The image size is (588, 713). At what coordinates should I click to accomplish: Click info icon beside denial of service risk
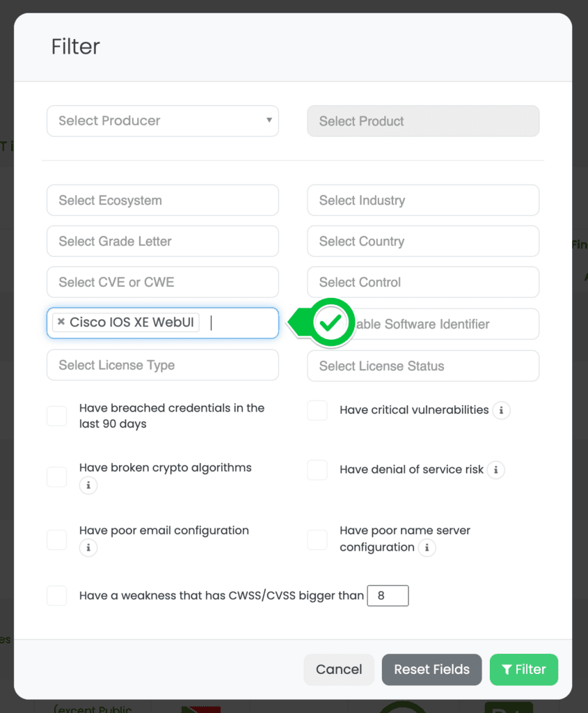point(495,470)
